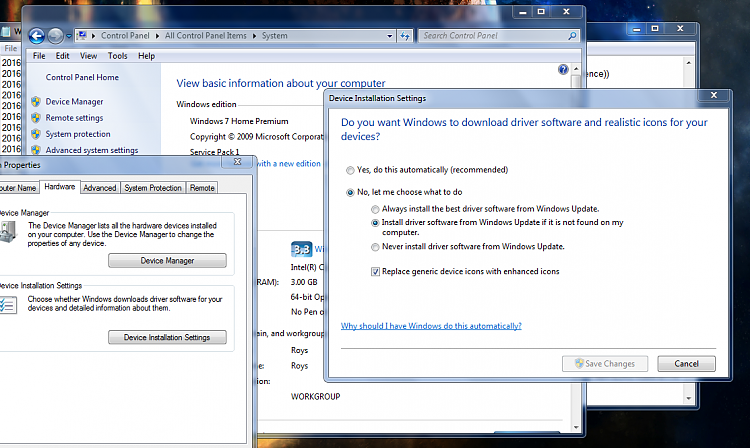
Task: Click shield icon next to Remote settings
Action: [x=36, y=118]
